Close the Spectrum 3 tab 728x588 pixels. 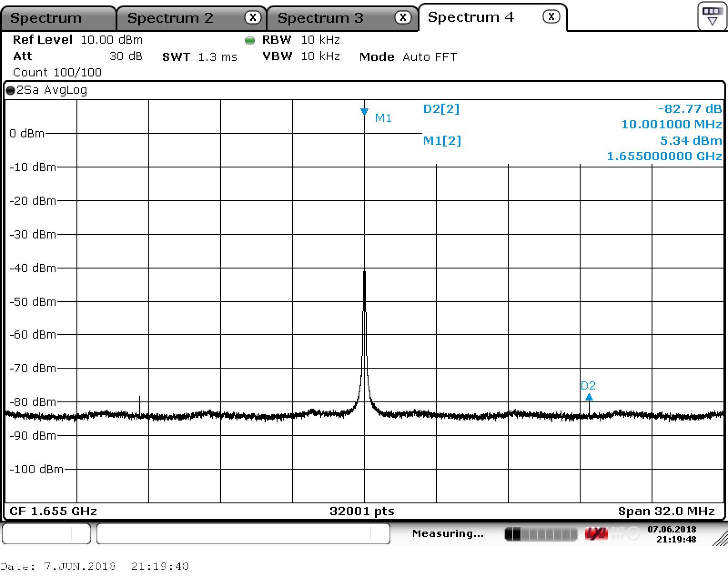[x=403, y=17]
